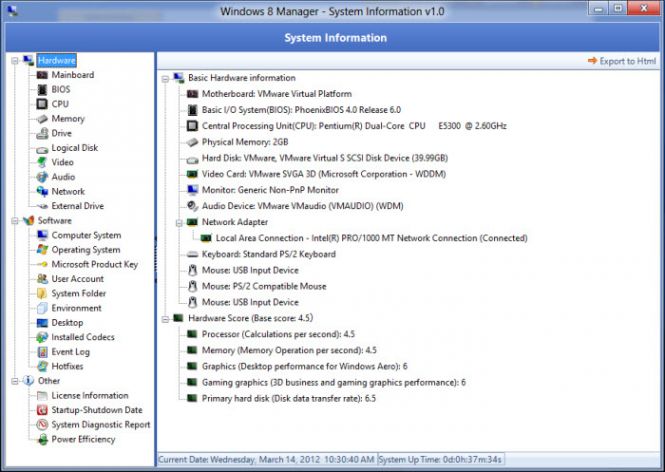The width and height of the screenshot is (665, 472).
Task: Click the app icon in title bar
Action: coord(13,11)
